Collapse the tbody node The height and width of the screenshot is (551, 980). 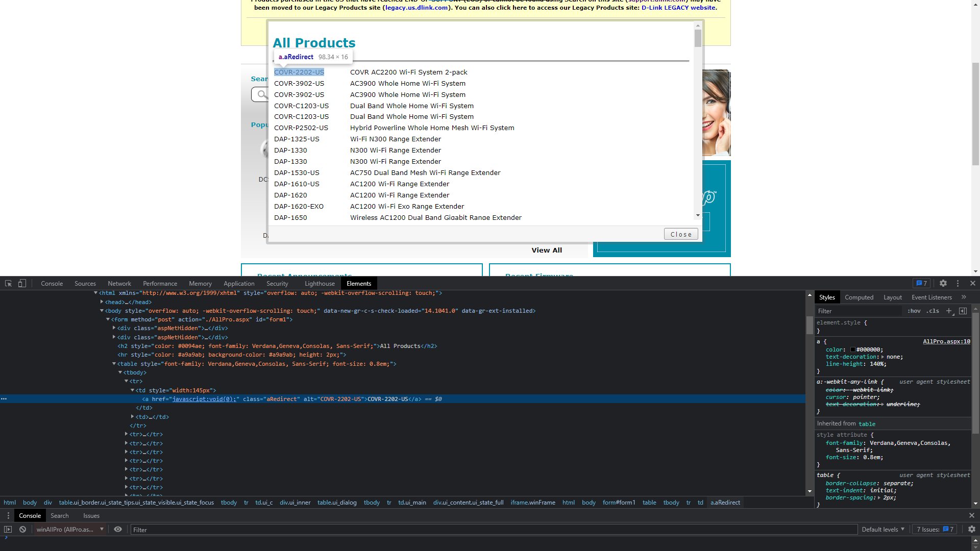point(120,373)
